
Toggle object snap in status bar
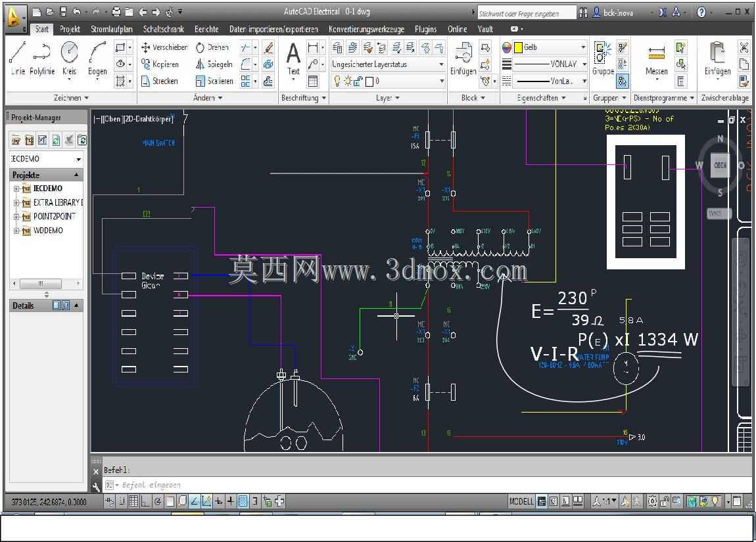pyautogui.click(x=170, y=501)
